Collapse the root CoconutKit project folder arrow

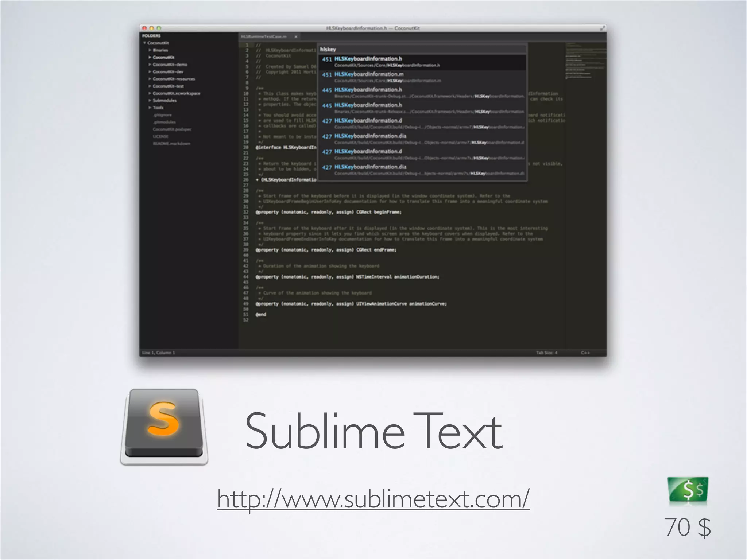tap(144, 43)
